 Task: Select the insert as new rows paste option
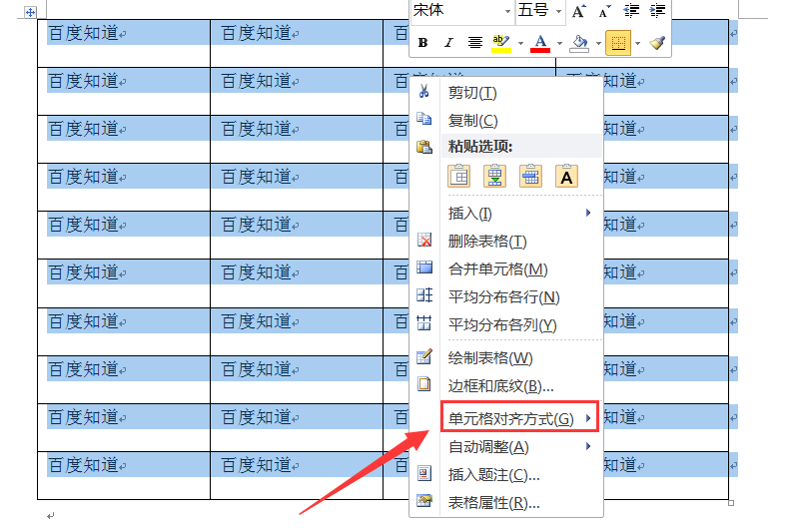[x=494, y=176]
